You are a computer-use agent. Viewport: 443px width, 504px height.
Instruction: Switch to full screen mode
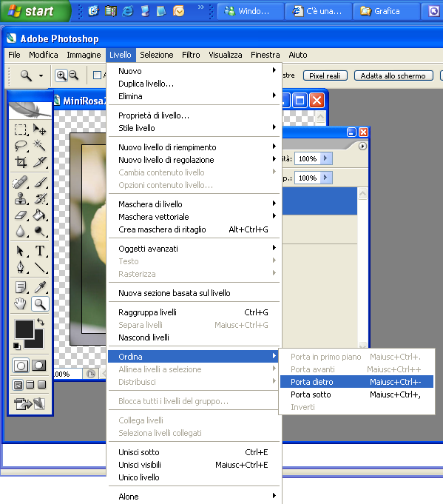point(41,384)
